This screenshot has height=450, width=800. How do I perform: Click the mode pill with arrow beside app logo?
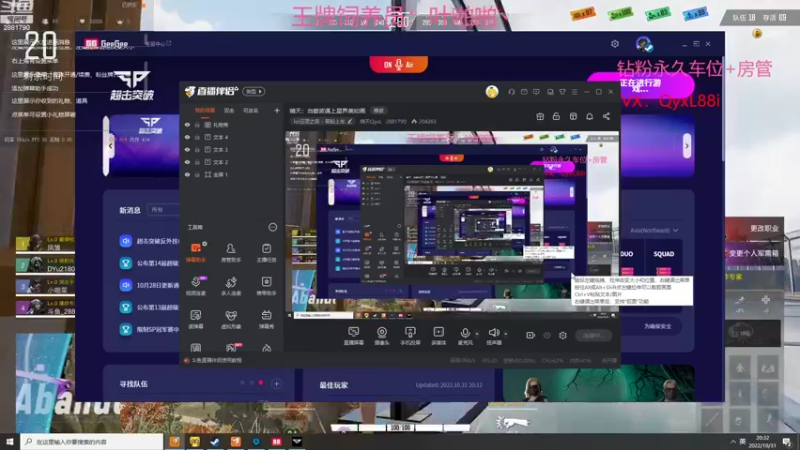254,92
